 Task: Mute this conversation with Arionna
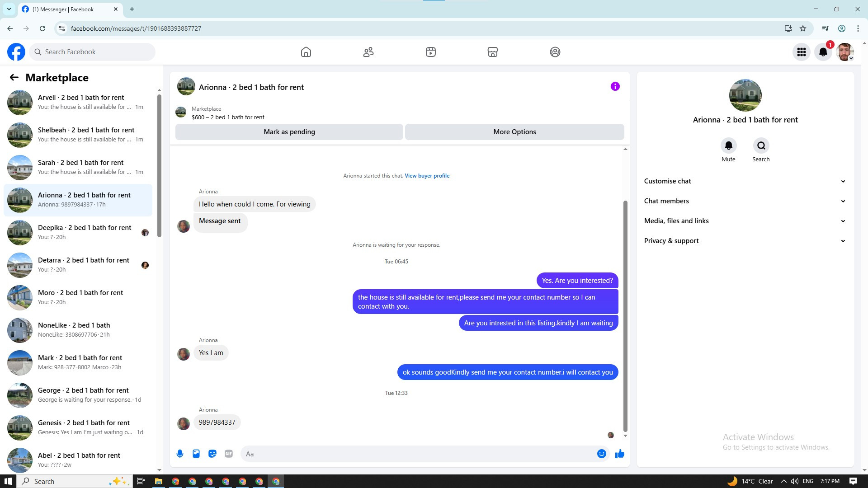tap(728, 146)
